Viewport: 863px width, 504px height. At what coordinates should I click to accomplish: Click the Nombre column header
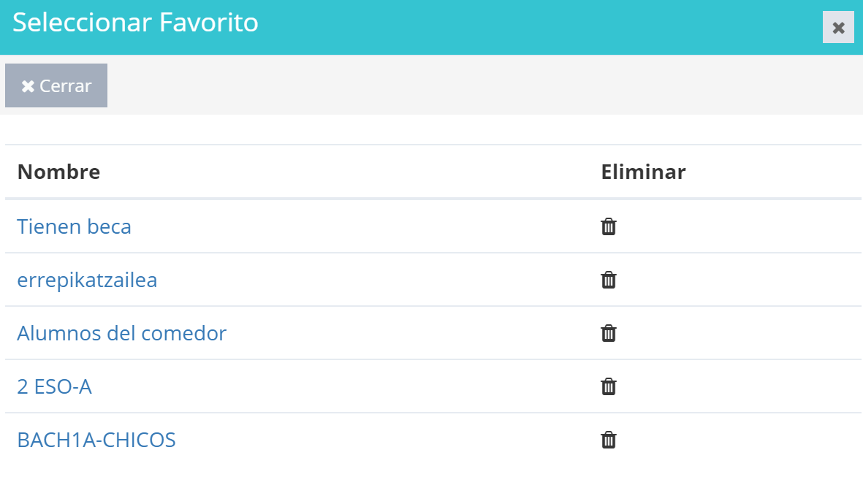(x=59, y=172)
